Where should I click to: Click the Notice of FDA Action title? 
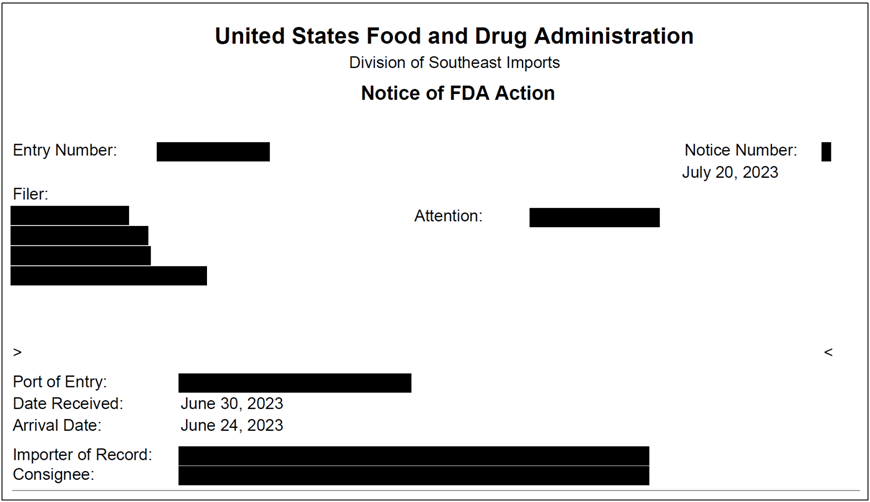[458, 93]
